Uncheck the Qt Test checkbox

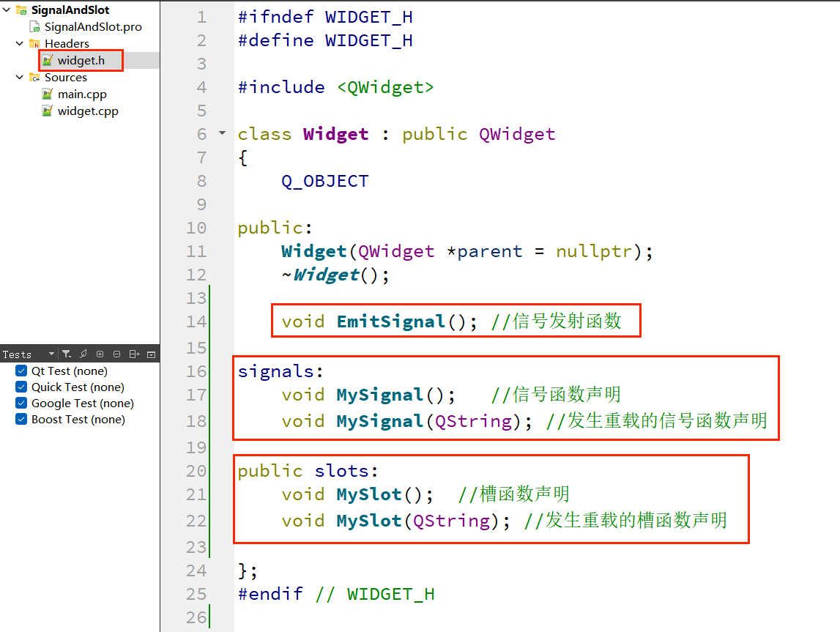click(x=21, y=371)
